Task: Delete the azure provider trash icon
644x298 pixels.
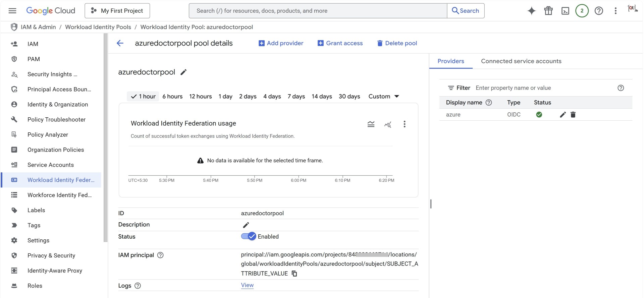Action: [573, 115]
